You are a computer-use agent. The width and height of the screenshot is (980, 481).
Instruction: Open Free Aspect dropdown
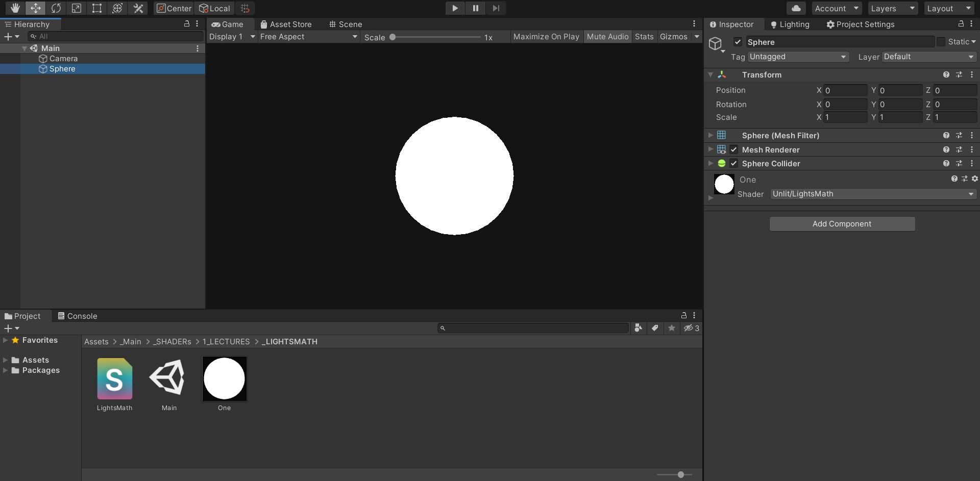[308, 37]
